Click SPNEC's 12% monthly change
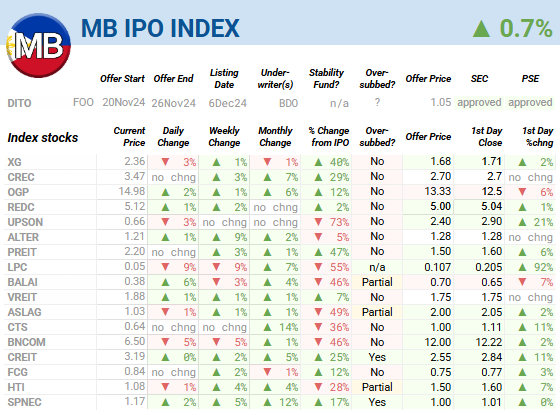The height and width of the screenshot is (415, 560). pos(288,402)
